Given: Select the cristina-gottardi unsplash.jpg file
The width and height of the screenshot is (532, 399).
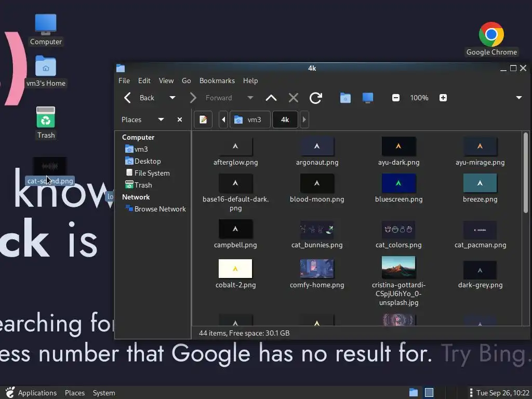Looking at the screenshot, I should click(x=398, y=282).
